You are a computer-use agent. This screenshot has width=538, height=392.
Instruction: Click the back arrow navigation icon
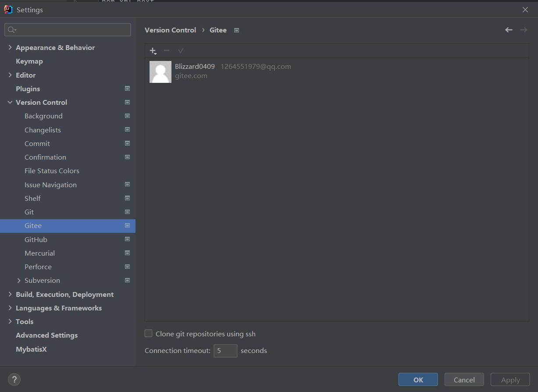tap(509, 30)
